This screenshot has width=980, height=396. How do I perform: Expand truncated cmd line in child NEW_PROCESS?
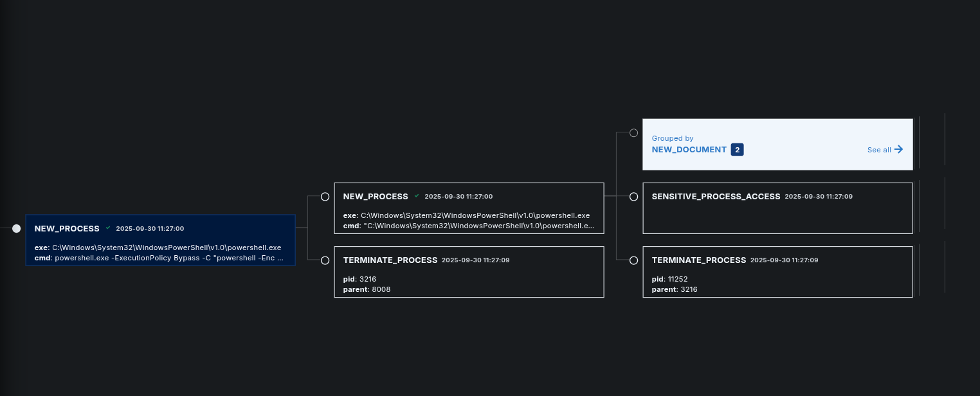click(478, 226)
